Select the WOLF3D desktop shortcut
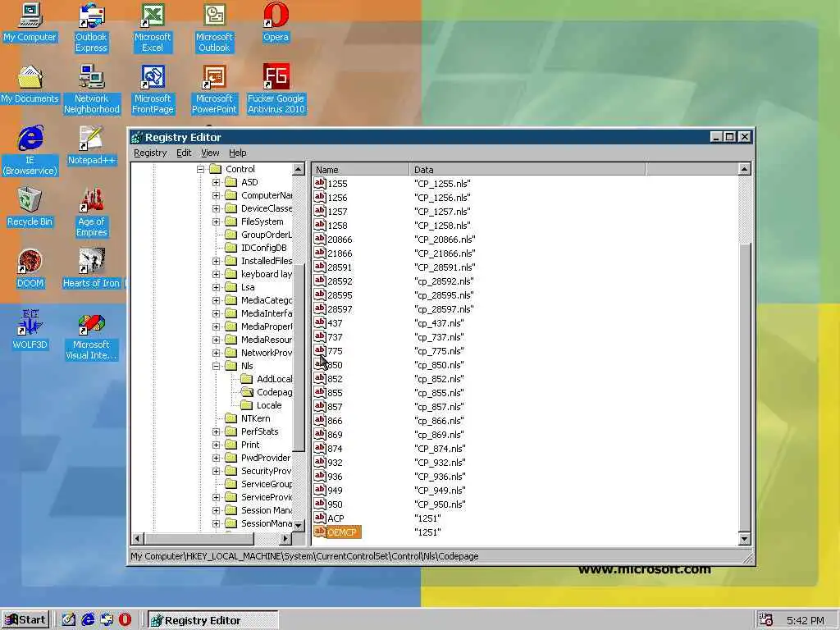 pos(30,331)
